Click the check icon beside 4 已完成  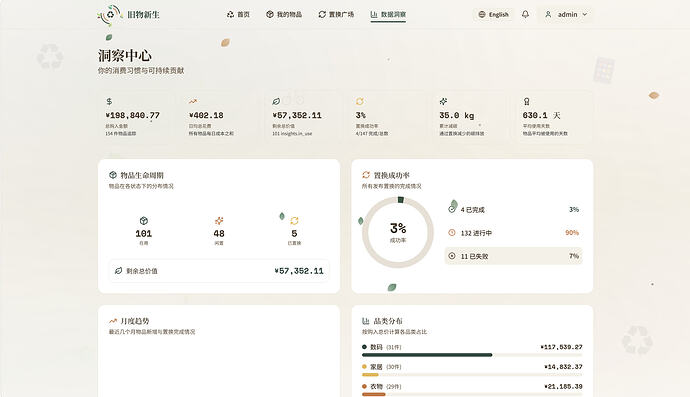(451, 210)
